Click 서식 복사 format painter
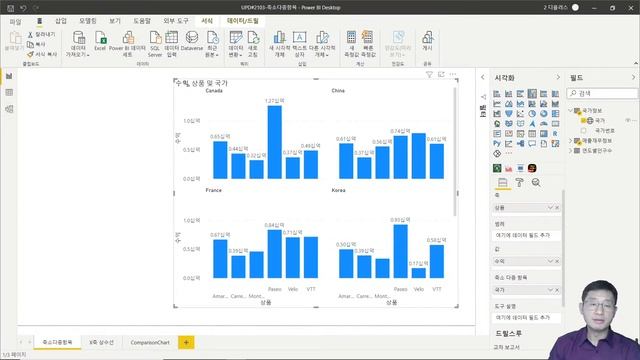 (42, 54)
